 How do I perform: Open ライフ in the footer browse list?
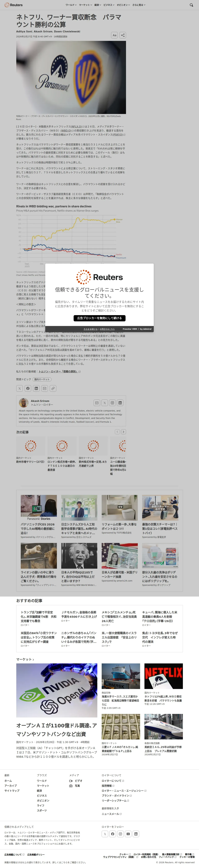pos(40,805)
